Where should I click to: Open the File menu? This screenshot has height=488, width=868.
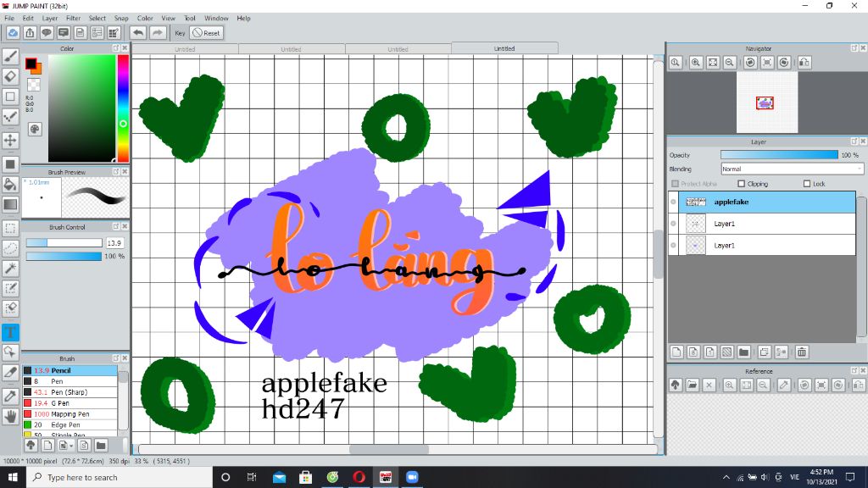tap(9, 19)
